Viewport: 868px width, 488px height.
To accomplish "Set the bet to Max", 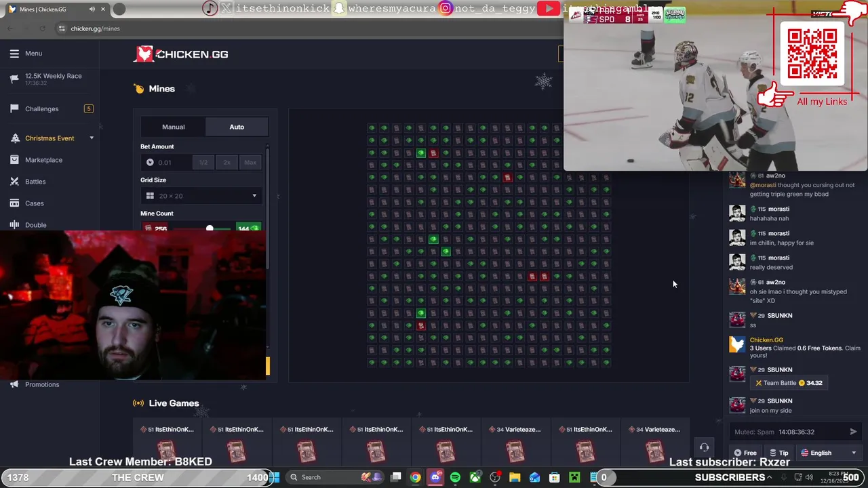I will pyautogui.click(x=250, y=162).
